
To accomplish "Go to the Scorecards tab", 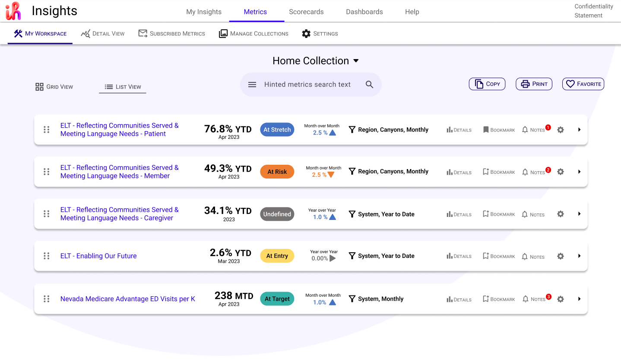I will [306, 12].
